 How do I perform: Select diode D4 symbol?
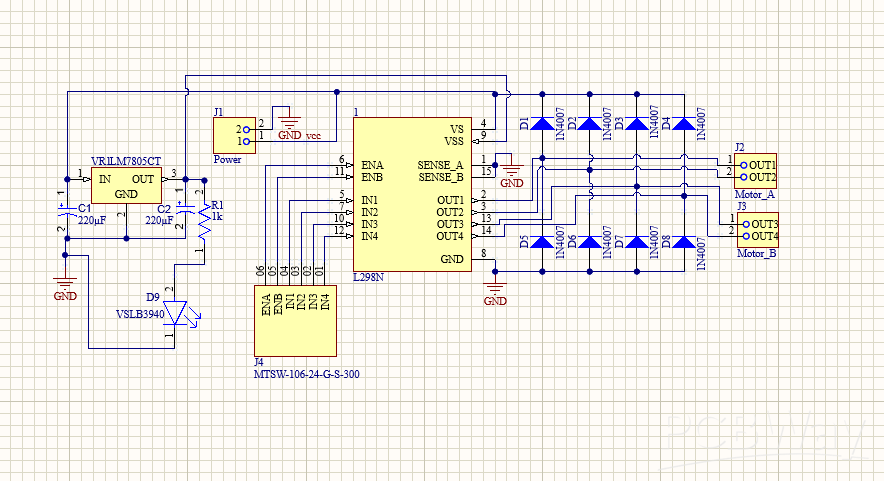[x=684, y=124]
